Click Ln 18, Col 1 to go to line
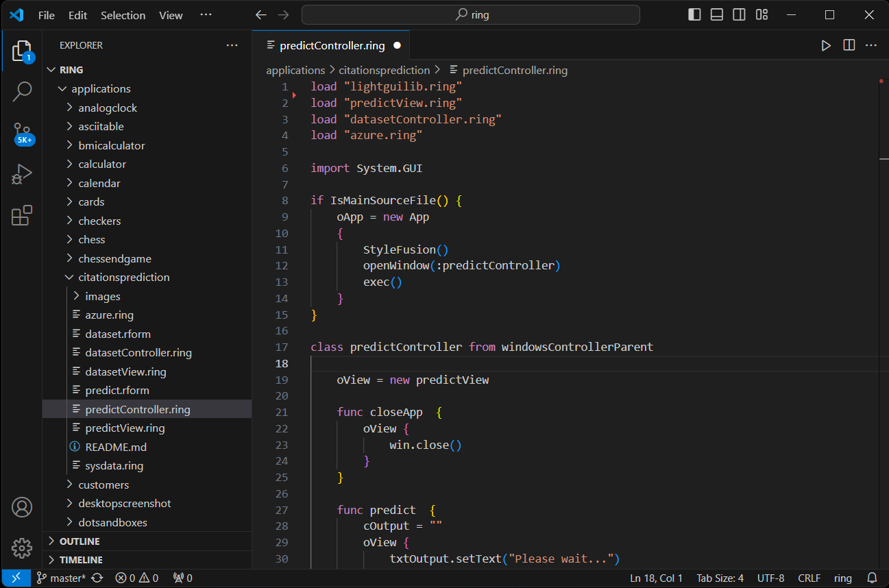The image size is (889, 588). click(656, 578)
